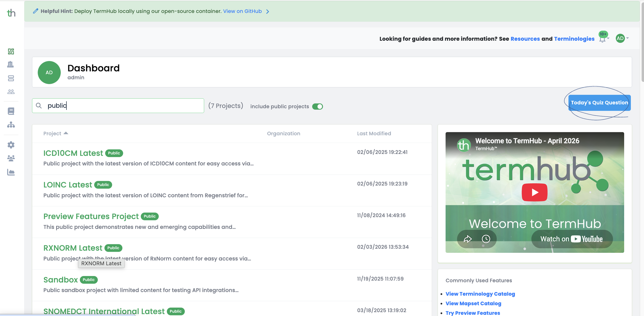Viewport: 644px width, 316px height.
Task: Click the Sandbox project description text
Action: [x=141, y=290]
